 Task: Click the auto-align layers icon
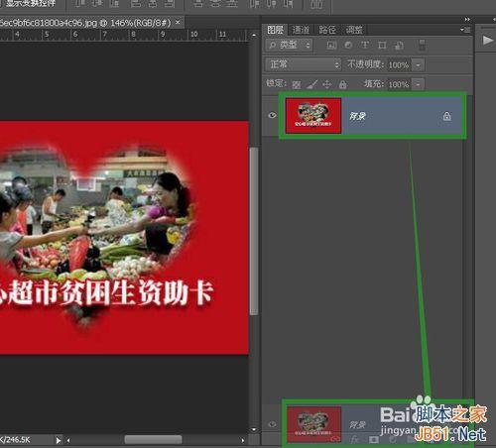[316, 4]
